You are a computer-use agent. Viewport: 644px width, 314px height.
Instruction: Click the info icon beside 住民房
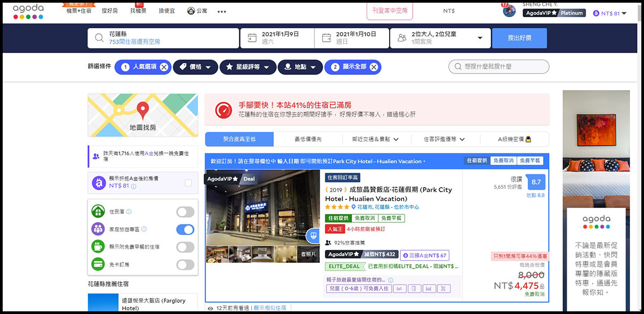129,212
